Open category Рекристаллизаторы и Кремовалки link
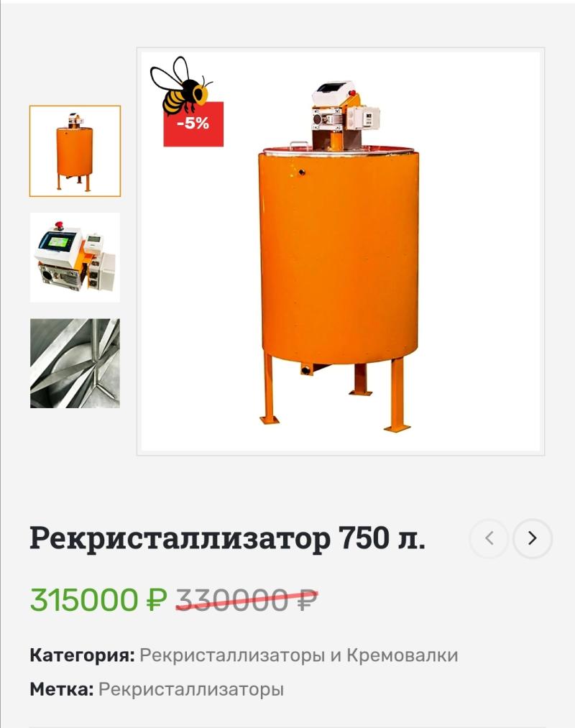The image size is (575, 728). coord(299,655)
